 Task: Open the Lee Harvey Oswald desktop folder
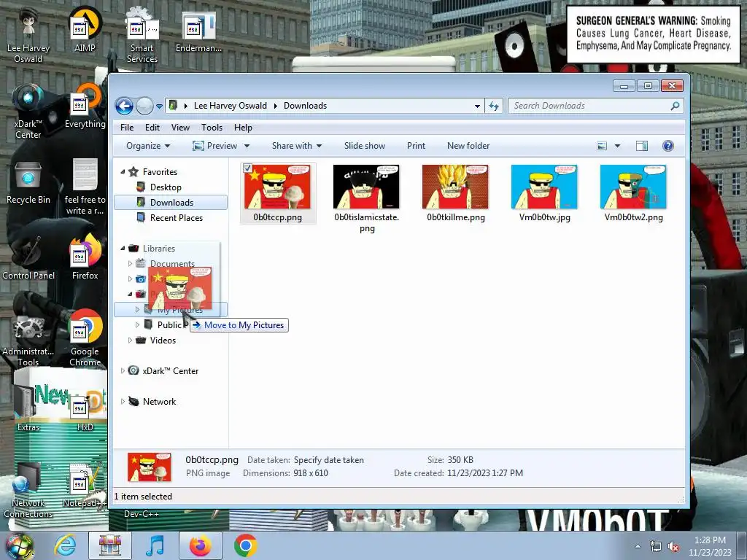click(28, 35)
